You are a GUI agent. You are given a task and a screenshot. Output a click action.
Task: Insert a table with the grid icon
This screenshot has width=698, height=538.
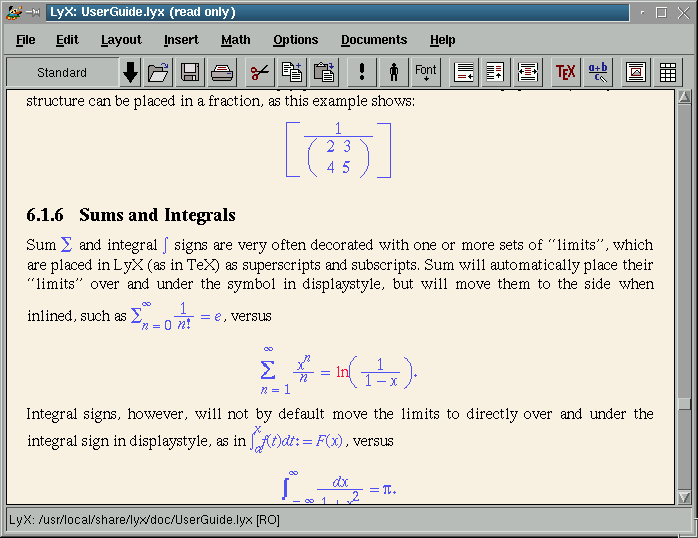668,72
